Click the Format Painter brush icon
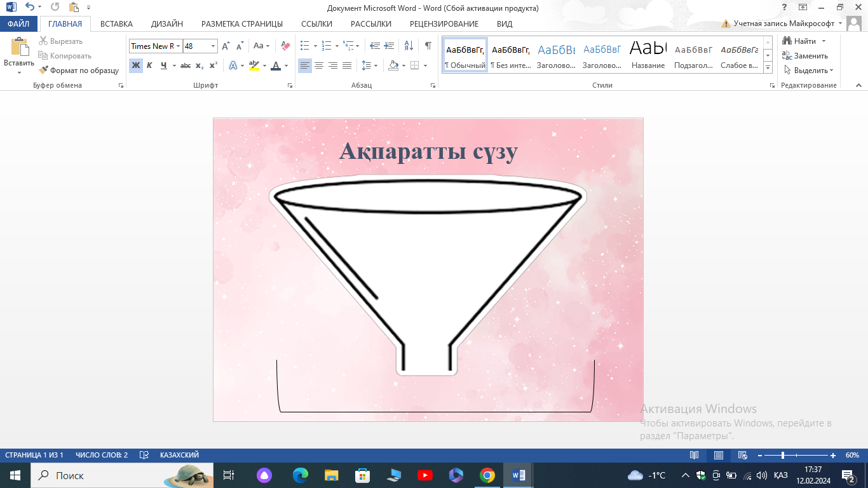The height and width of the screenshot is (488, 868). pyautogui.click(x=44, y=71)
